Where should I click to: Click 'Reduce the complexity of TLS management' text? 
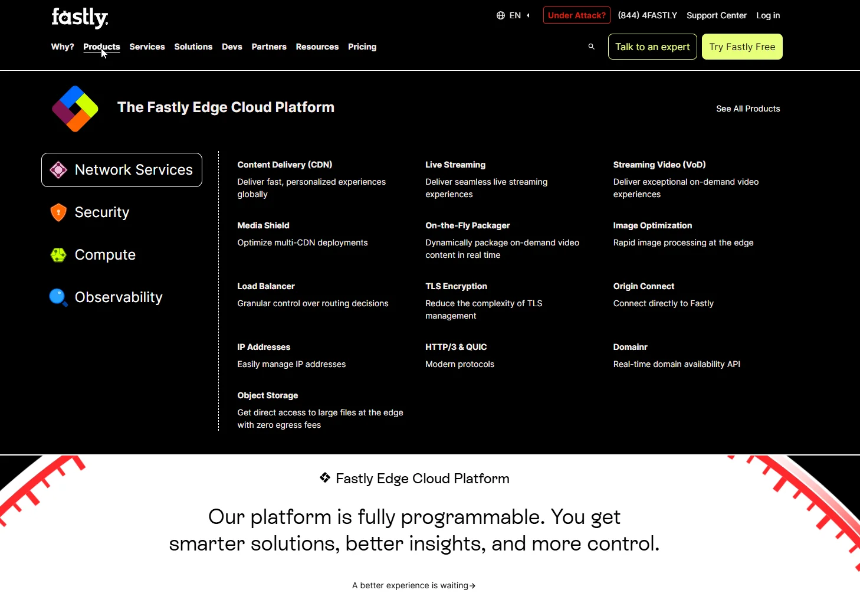click(x=484, y=310)
